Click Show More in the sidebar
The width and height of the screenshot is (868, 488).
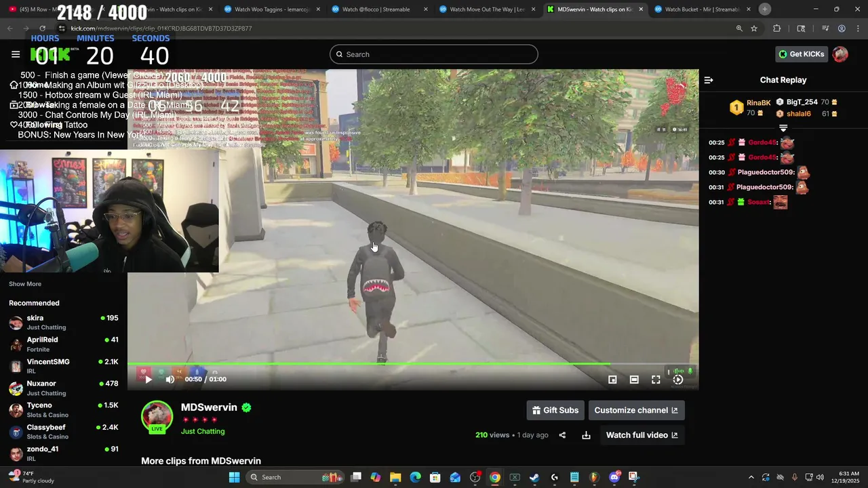tap(25, 284)
